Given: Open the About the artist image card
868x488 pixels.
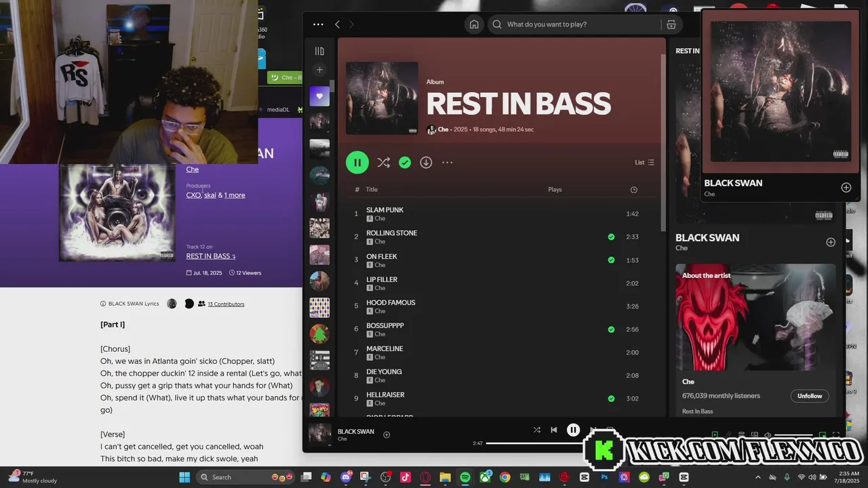Looking at the screenshot, I should 755,317.
